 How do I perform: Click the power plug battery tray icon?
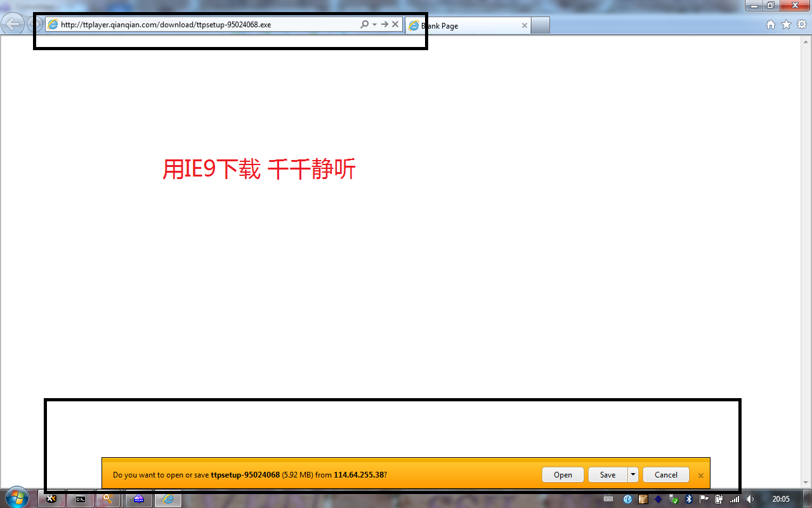[719, 499]
